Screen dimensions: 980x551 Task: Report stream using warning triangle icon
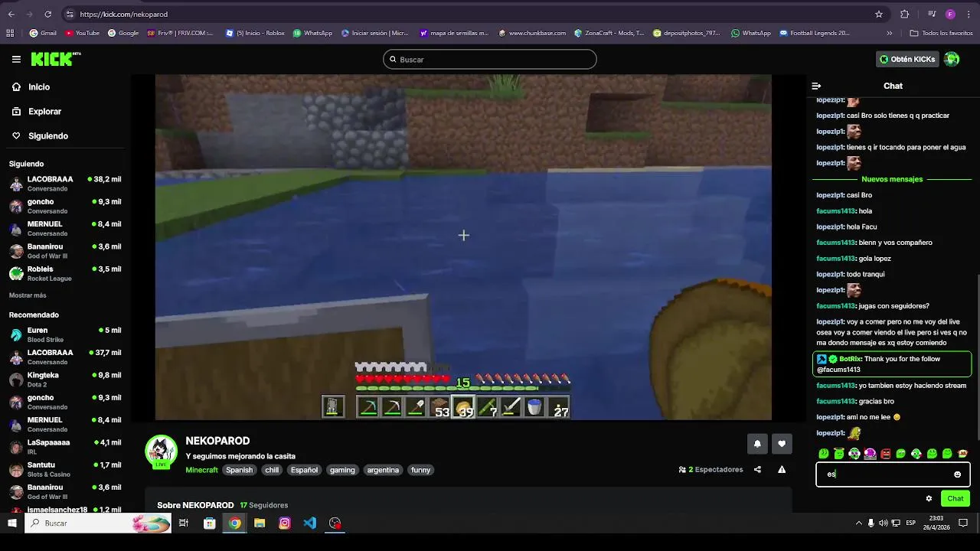tap(782, 470)
